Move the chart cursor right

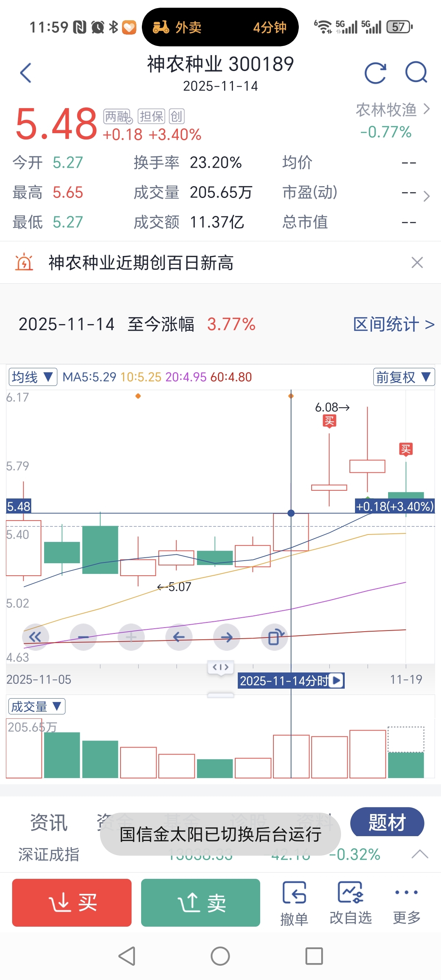point(227,637)
